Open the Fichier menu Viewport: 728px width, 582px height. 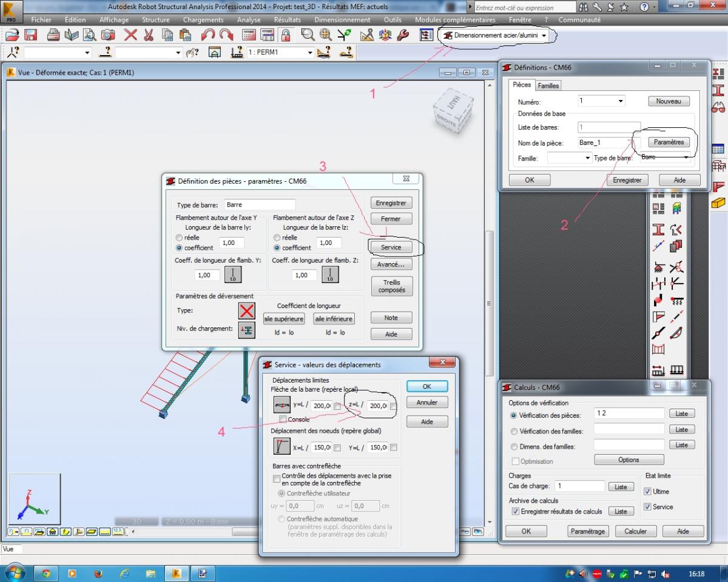41,20
